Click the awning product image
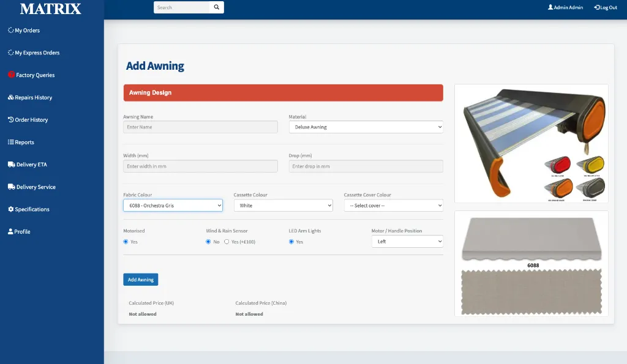627x364 pixels. [531, 143]
